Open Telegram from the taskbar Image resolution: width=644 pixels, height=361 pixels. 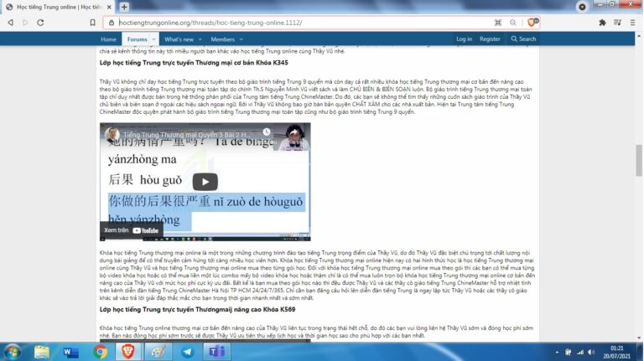click(x=187, y=352)
